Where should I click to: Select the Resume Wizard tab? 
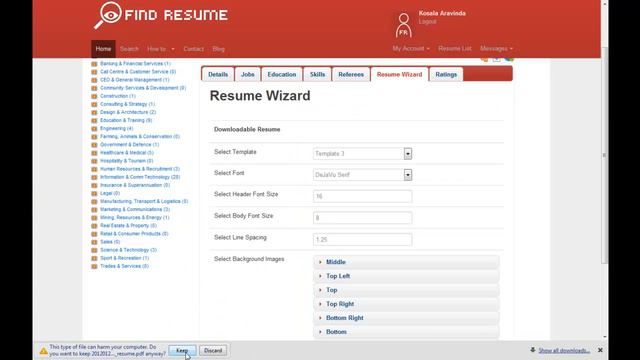[x=399, y=74]
